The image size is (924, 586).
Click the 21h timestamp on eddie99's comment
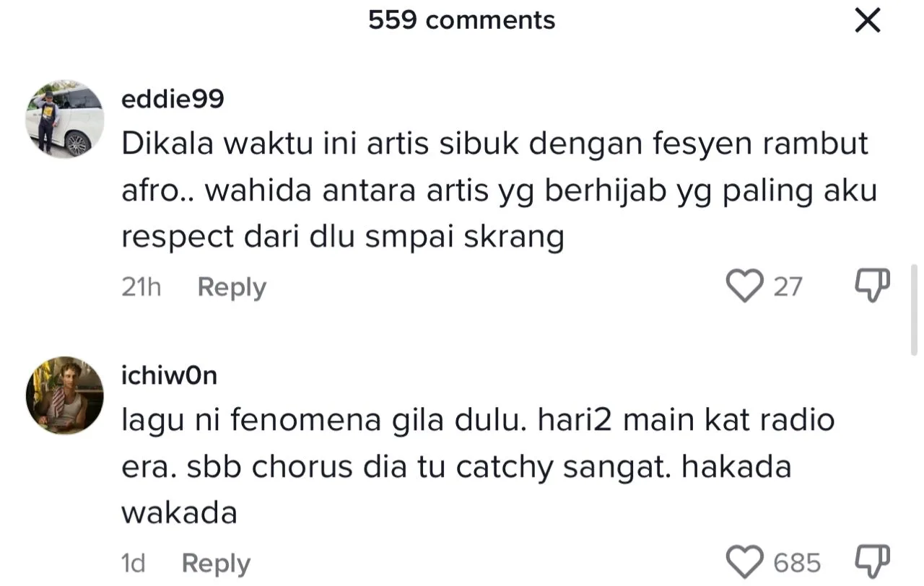click(x=141, y=287)
